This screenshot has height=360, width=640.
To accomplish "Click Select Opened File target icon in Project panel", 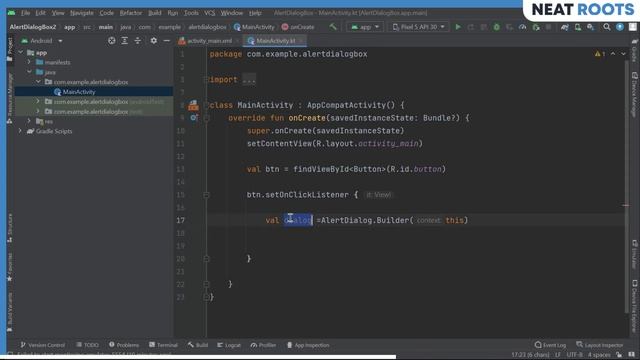I will (x=111, y=41).
